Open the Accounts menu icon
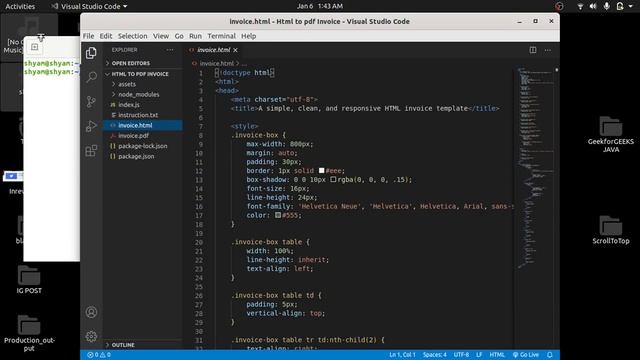The image size is (640, 360). click(x=91, y=312)
